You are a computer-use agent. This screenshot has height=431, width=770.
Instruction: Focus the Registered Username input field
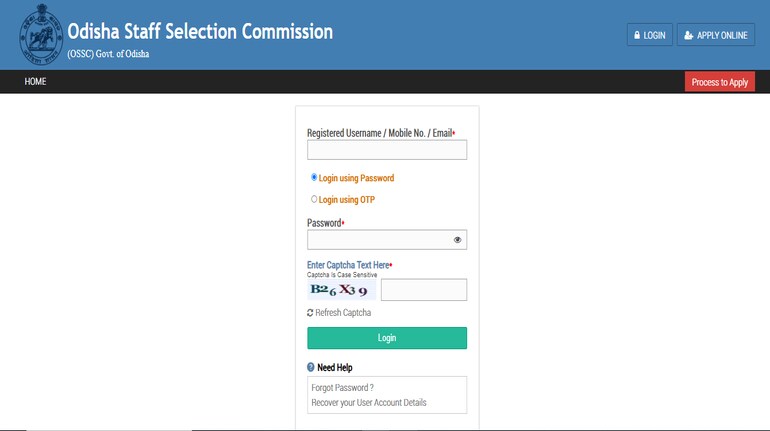click(x=387, y=150)
